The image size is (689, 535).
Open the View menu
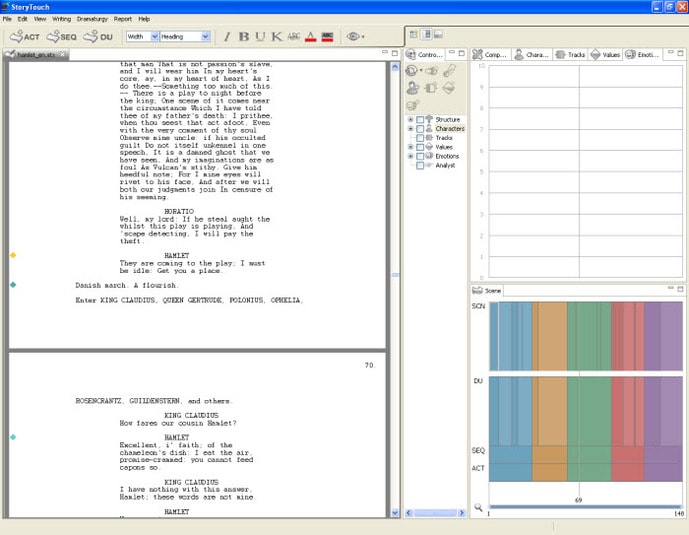40,19
